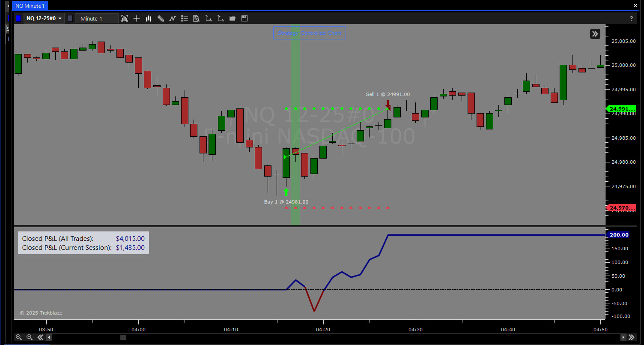Select the pencil drawing tool
644x345 pixels.
coord(161,18)
